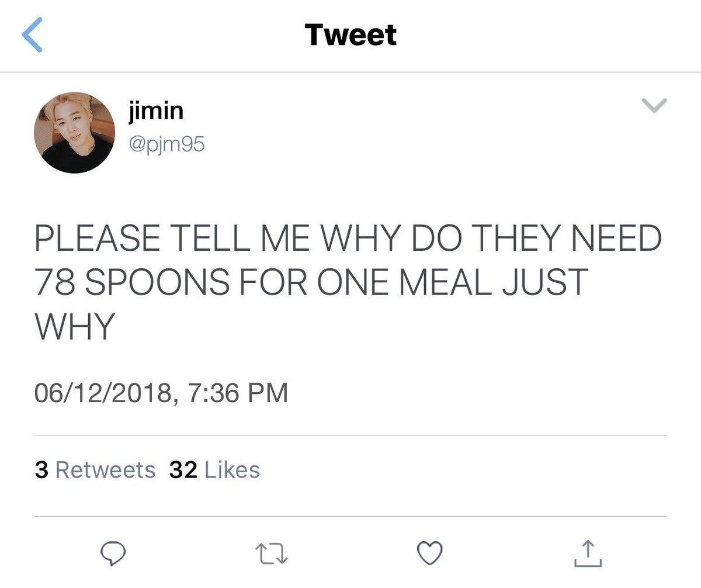
Task: Open the tweet options chevron menu
Action: (654, 105)
